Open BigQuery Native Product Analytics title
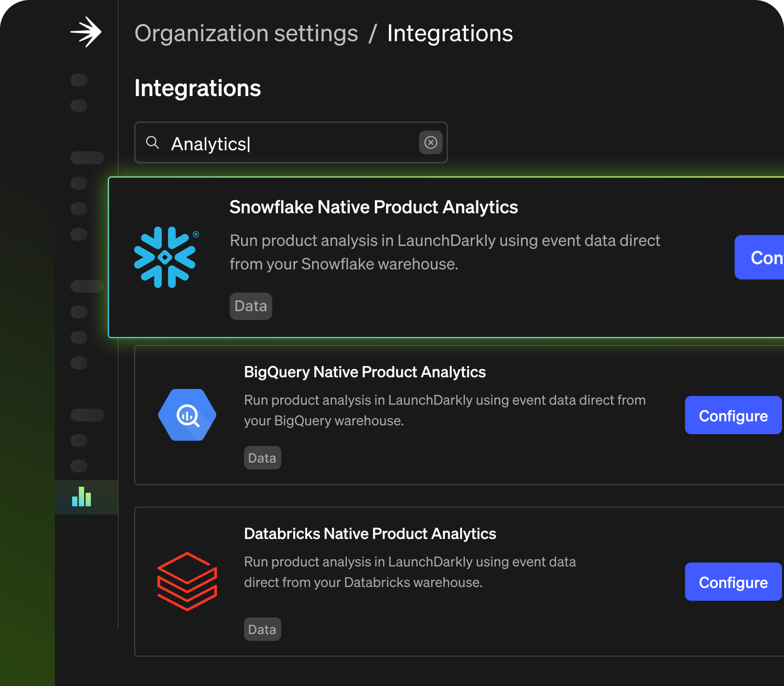 pos(365,372)
